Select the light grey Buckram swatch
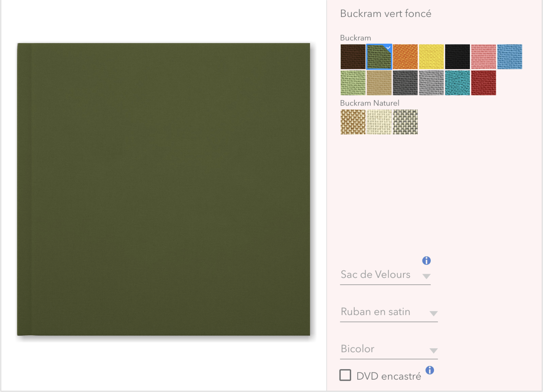The width and height of the screenshot is (543, 392). tap(431, 83)
